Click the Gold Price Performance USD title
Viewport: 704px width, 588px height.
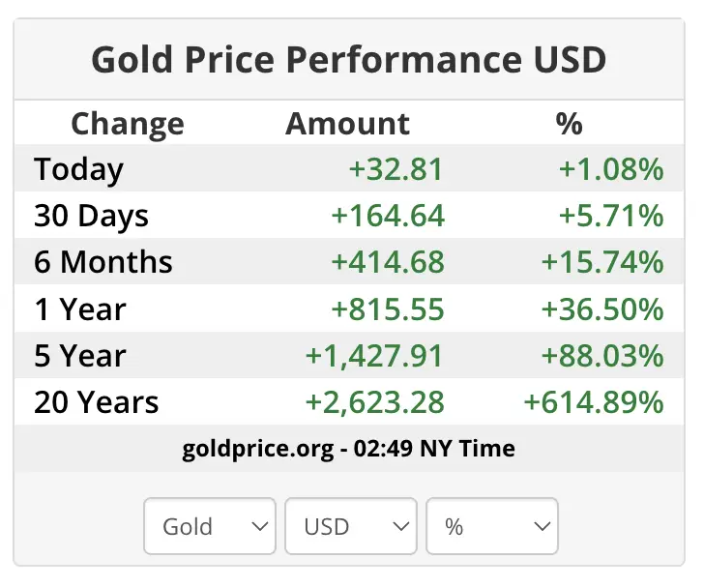coord(349,59)
